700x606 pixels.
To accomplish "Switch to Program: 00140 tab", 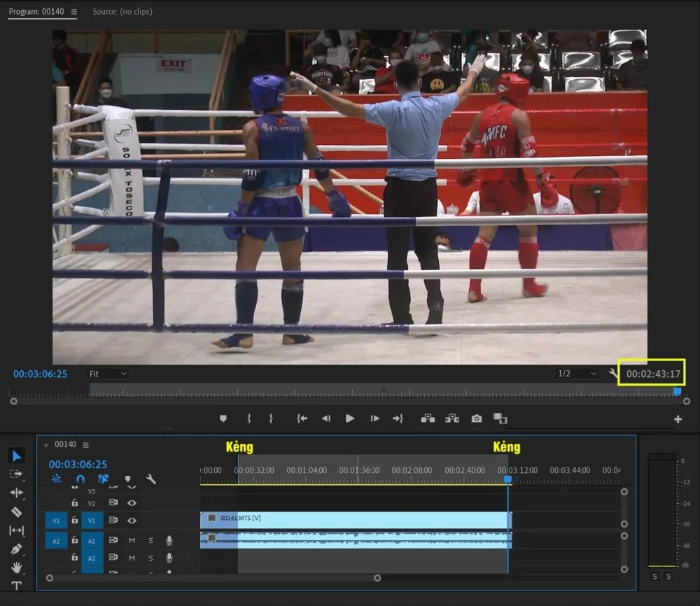I will (x=36, y=12).
